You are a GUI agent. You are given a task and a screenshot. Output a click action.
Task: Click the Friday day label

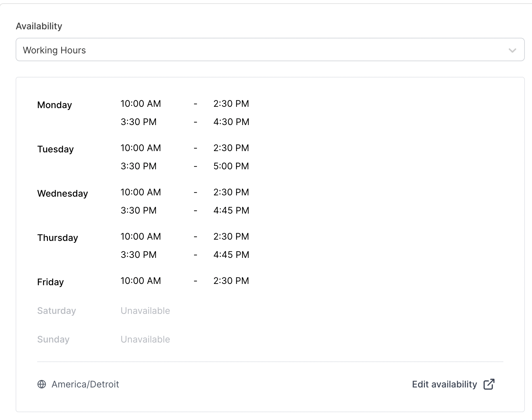point(50,282)
